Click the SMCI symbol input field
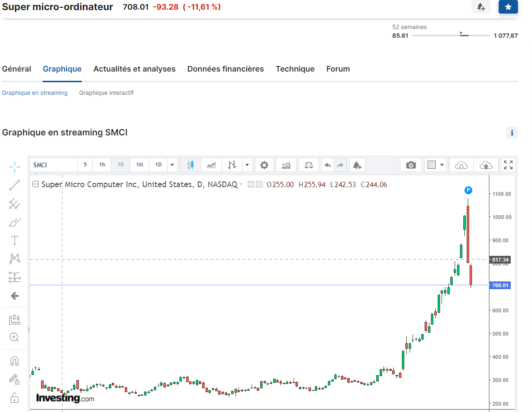The width and height of the screenshot is (532, 412). tap(54, 165)
